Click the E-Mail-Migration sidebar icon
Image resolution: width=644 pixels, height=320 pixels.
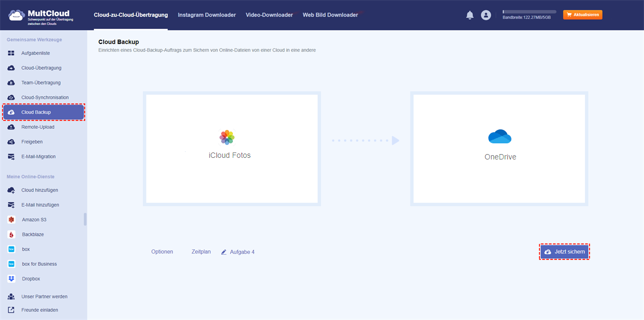11,157
